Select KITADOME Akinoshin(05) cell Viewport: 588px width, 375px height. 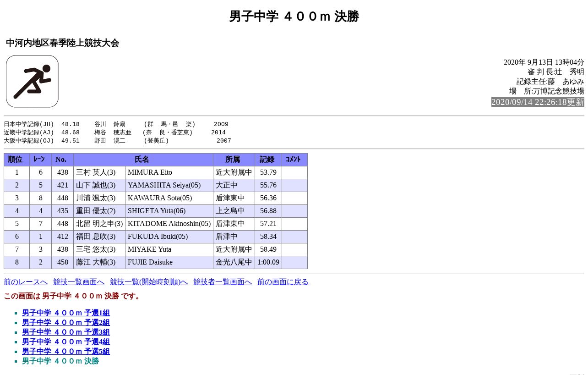[169, 224]
